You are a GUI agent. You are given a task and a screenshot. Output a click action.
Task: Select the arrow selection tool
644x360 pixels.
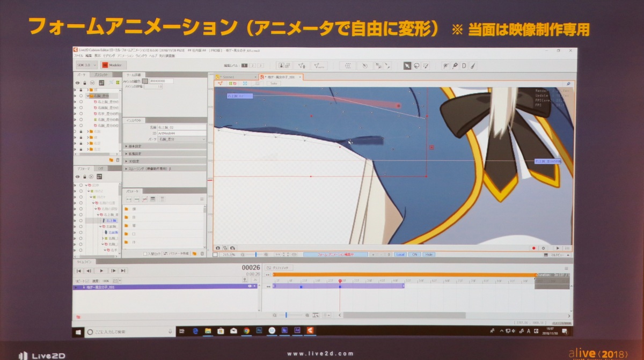(407, 65)
